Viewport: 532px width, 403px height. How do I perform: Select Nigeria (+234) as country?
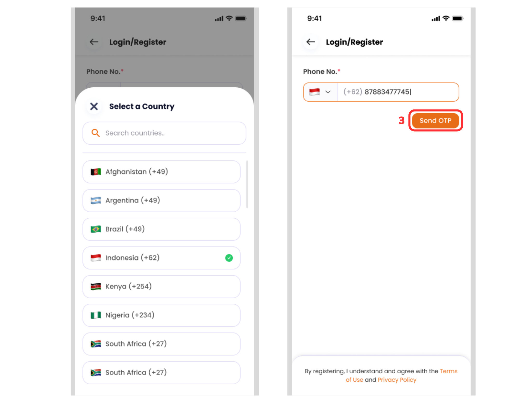coord(161,315)
